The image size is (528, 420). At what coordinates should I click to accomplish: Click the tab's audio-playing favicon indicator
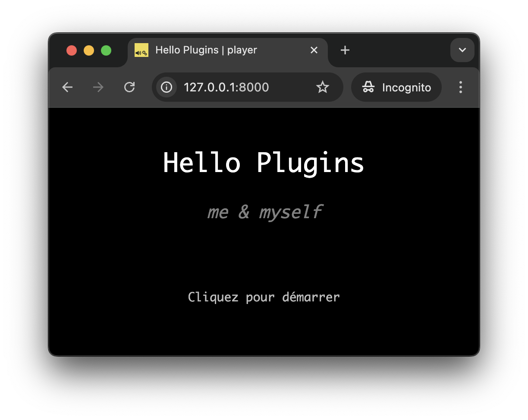coord(141,50)
